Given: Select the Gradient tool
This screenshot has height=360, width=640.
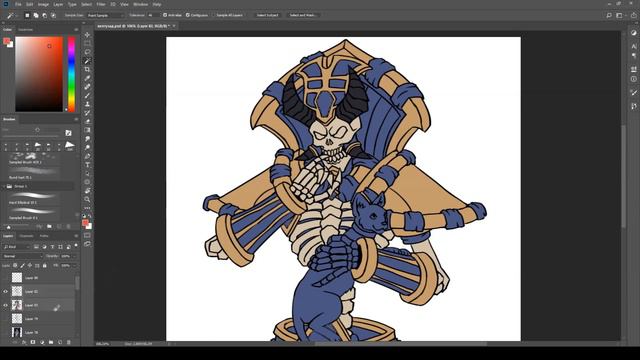Looking at the screenshot, I should click(x=87, y=130).
